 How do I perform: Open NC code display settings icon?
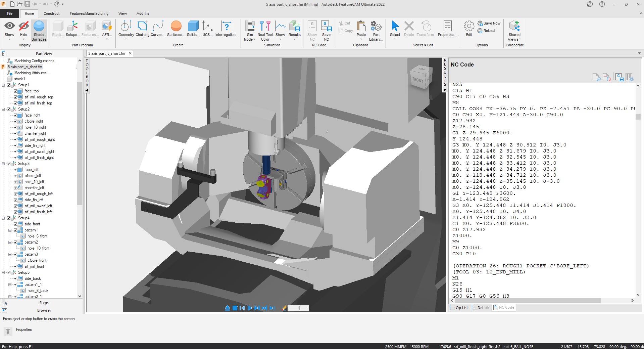click(x=630, y=78)
